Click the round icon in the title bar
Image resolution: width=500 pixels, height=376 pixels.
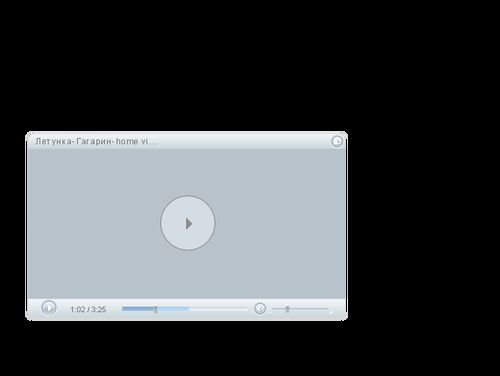[x=337, y=141]
